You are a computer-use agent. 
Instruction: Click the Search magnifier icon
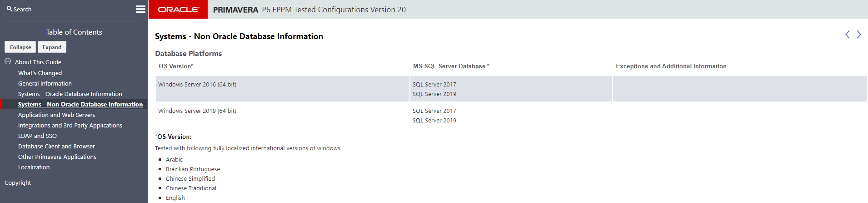coord(9,9)
